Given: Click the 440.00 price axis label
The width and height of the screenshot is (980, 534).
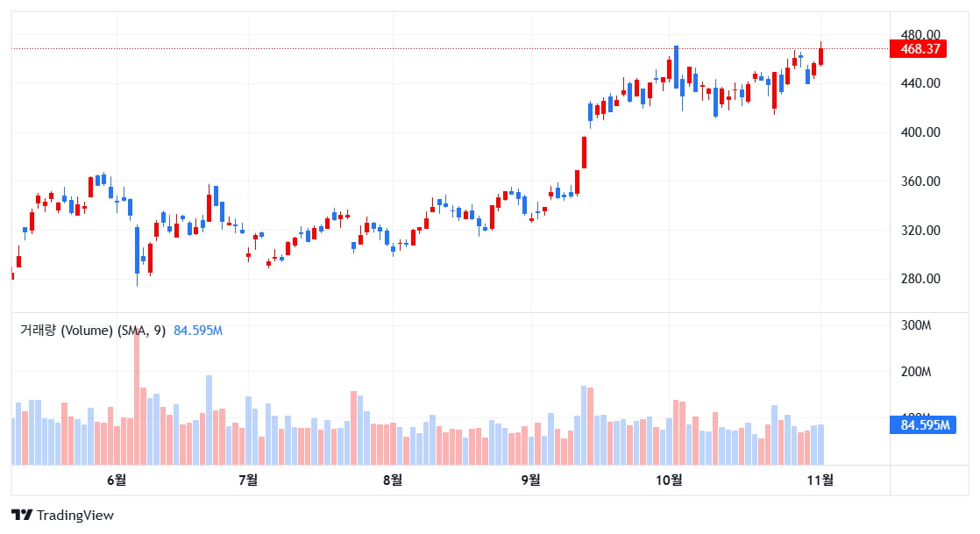Looking at the screenshot, I should coord(920,83).
